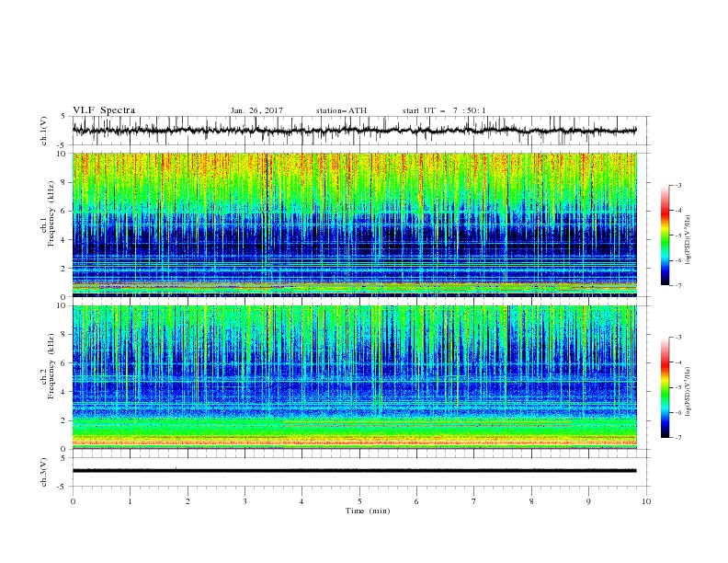
Task: Click inside the ch.2 spectrogram panel
Action: point(354,377)
